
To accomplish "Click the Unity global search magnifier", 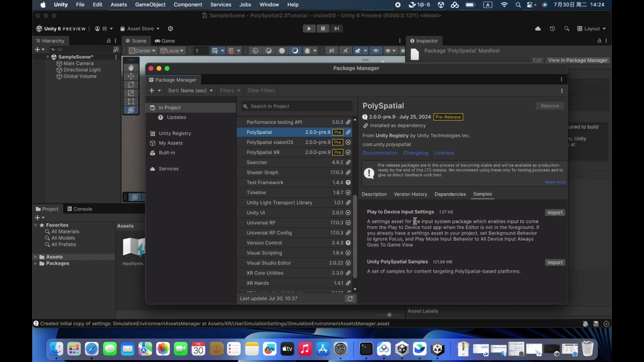I will coord(567,29).
